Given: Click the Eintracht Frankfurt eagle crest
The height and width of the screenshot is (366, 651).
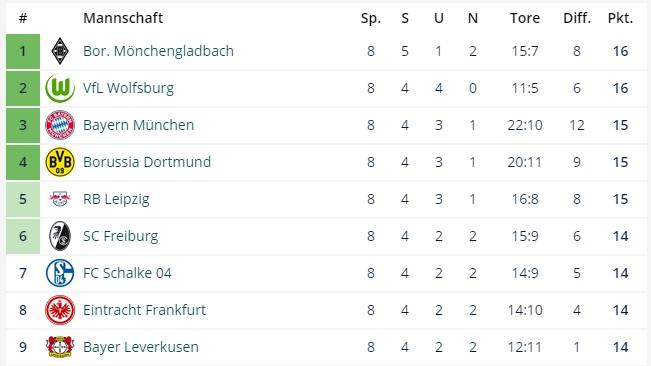Looking at the screenshot, I should tap(60, 310).
